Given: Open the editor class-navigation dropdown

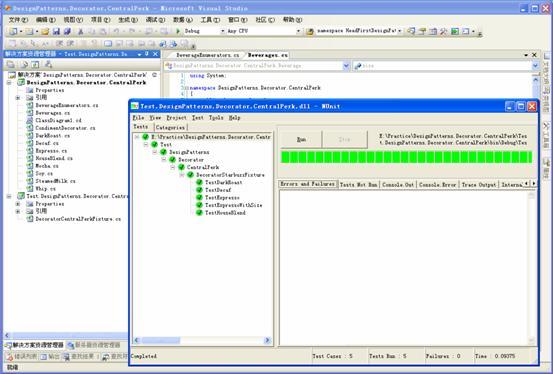Looking at the screenshot, I should tap(346, 66).
